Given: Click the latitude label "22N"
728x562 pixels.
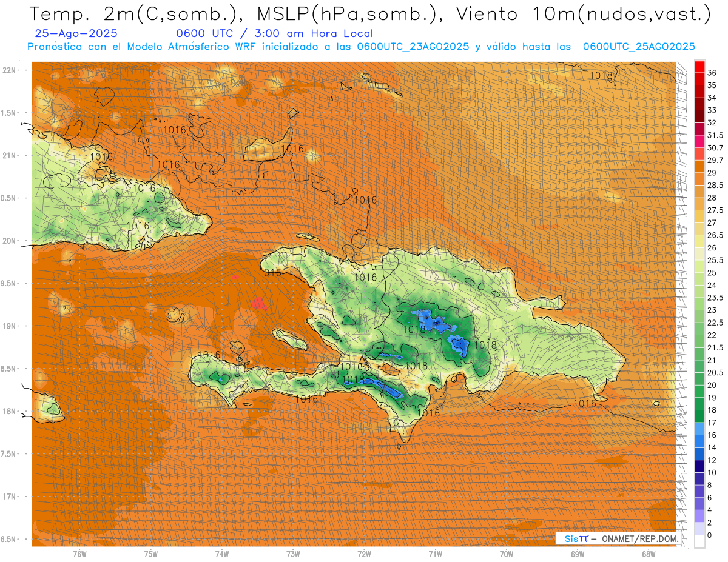Looking at the screenshot, I should point(10,70).
